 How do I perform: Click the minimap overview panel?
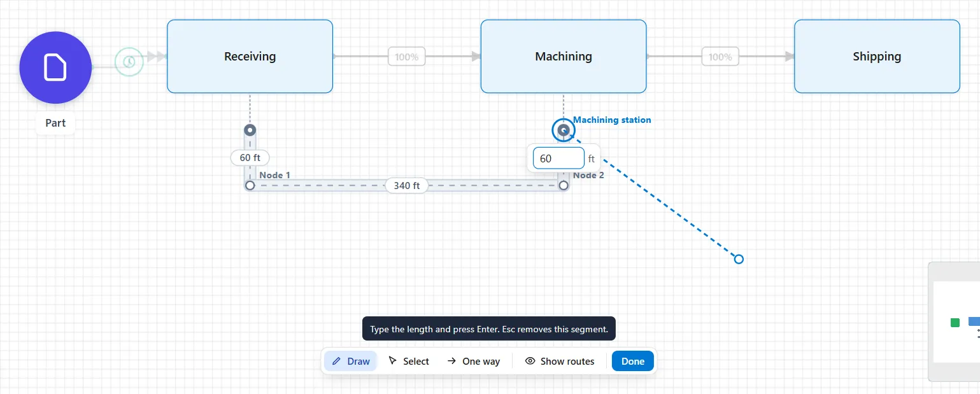(x=954, y=321)
